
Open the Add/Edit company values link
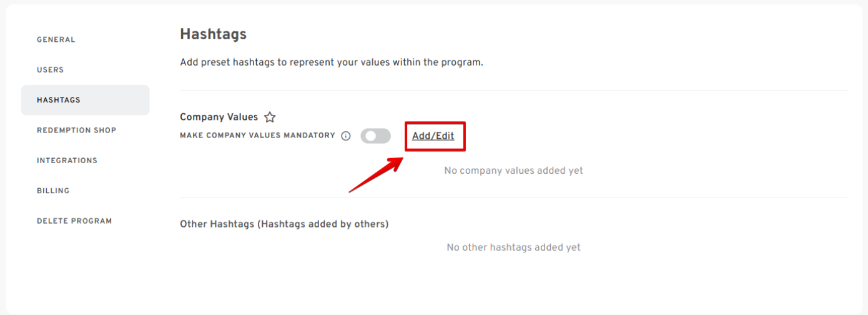(x=433, y=136)
